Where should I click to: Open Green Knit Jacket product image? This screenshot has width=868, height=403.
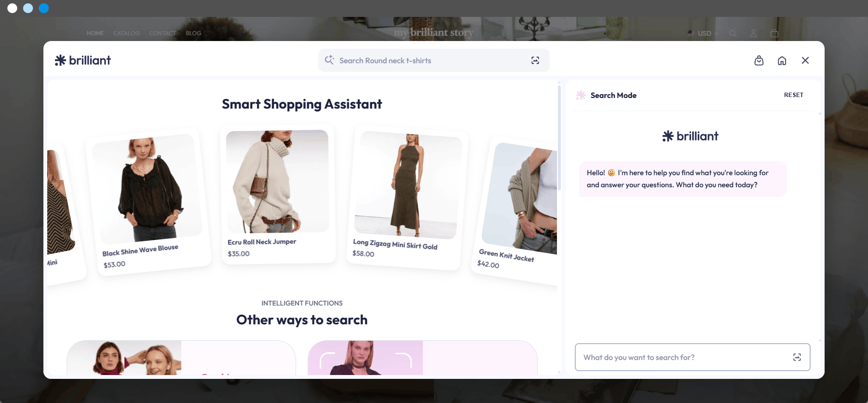520,198
